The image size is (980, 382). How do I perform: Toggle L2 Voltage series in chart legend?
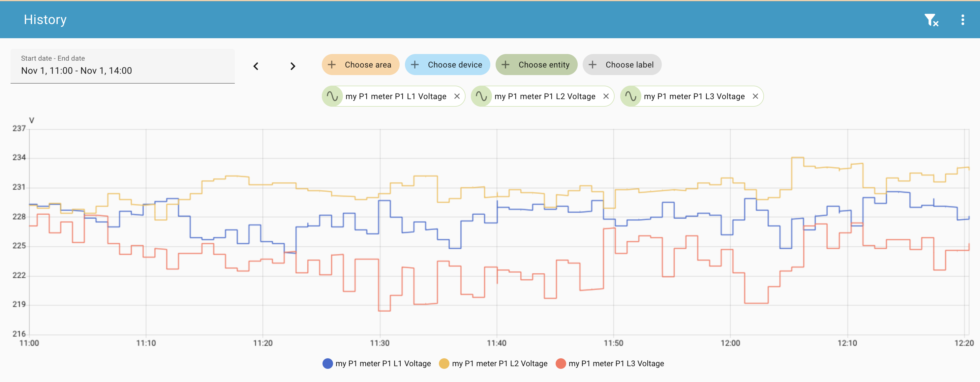click(x=499, y=363)
